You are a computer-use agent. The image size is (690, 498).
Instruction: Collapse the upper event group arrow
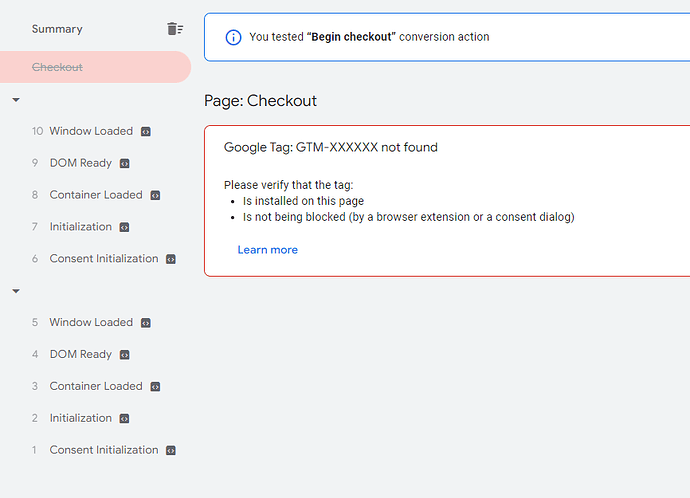tap(16, 100)
